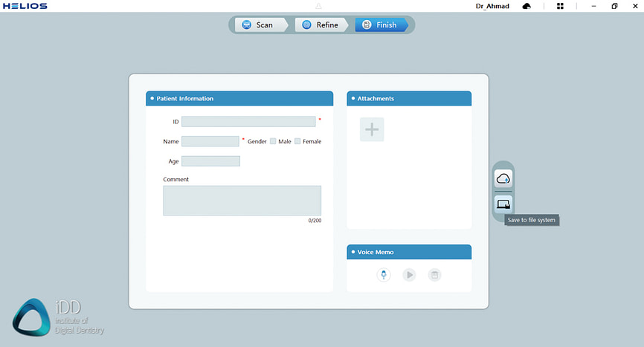Go to the Scan step
Image resolution: width=644 pixels, height=347 pixels.
coord(257,25)
